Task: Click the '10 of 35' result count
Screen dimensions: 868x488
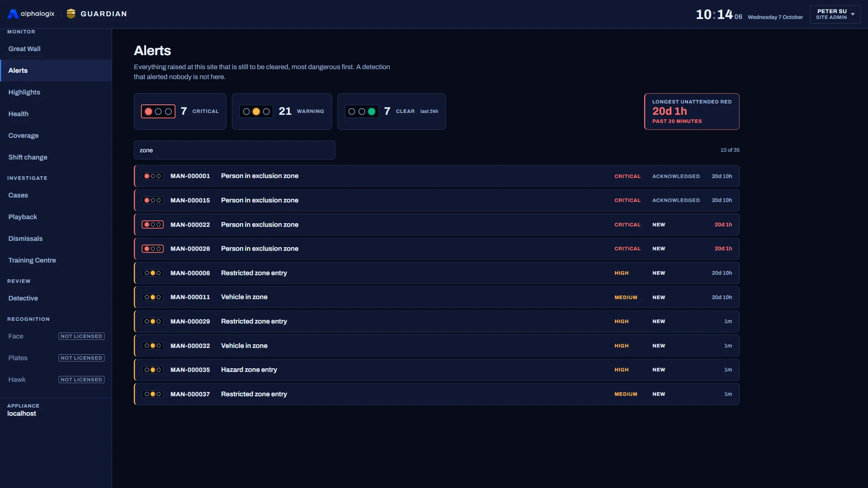Action: click(x=730, y=150)
